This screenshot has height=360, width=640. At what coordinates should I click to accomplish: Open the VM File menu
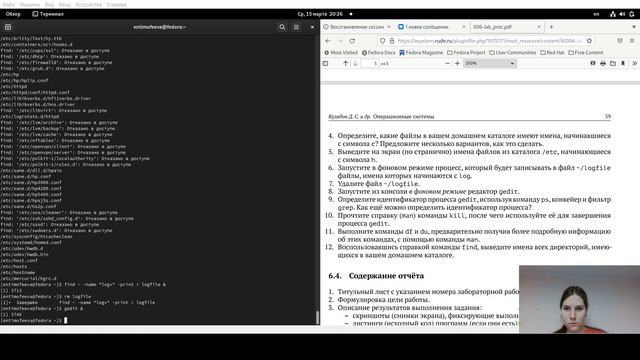click(9, 4)
